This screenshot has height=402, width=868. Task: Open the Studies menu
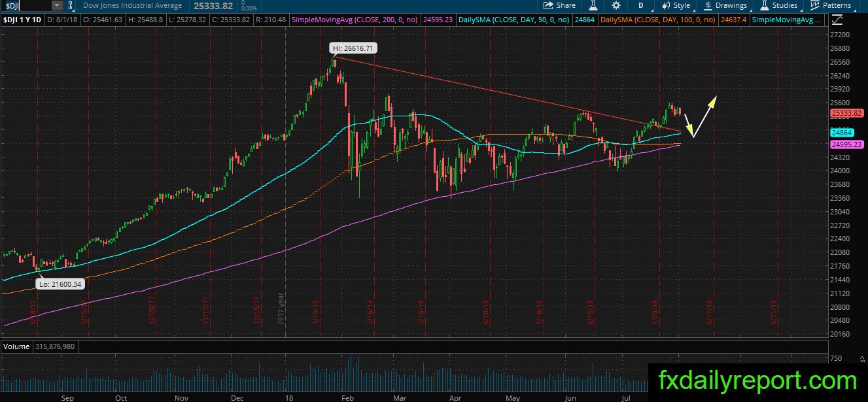(x=779, y=5)
